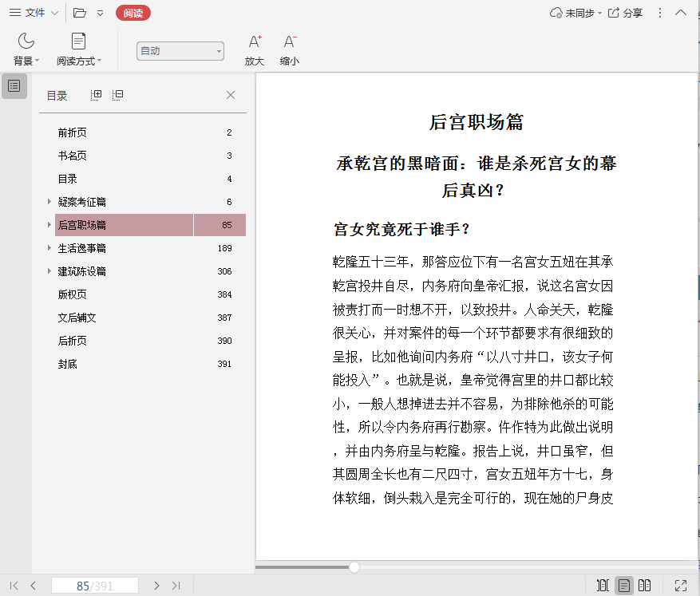700x596 pixels.
Task: Switch to two-page book view
Action: click(x=645, y=586)
